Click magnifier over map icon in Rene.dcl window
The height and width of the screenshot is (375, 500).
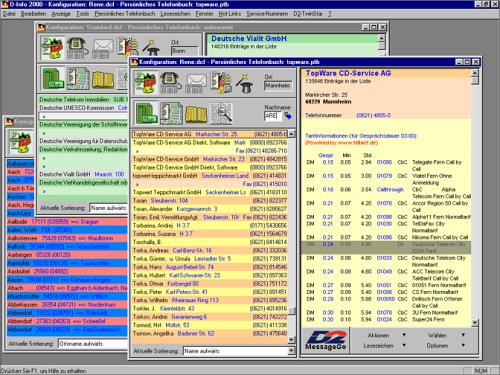point(221,114)
